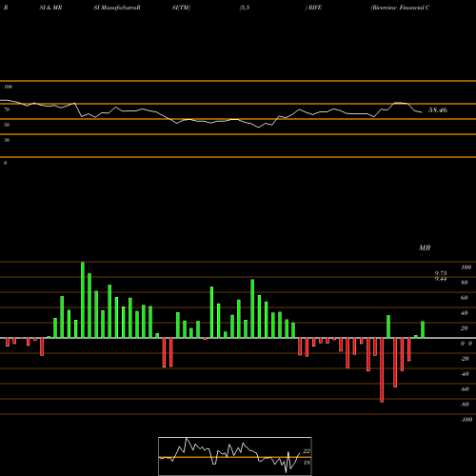Image resolution: width=476 pixels, height=476 pixels.
Task: Click the header text '(3,5'
Action: (x=245, y=8)
